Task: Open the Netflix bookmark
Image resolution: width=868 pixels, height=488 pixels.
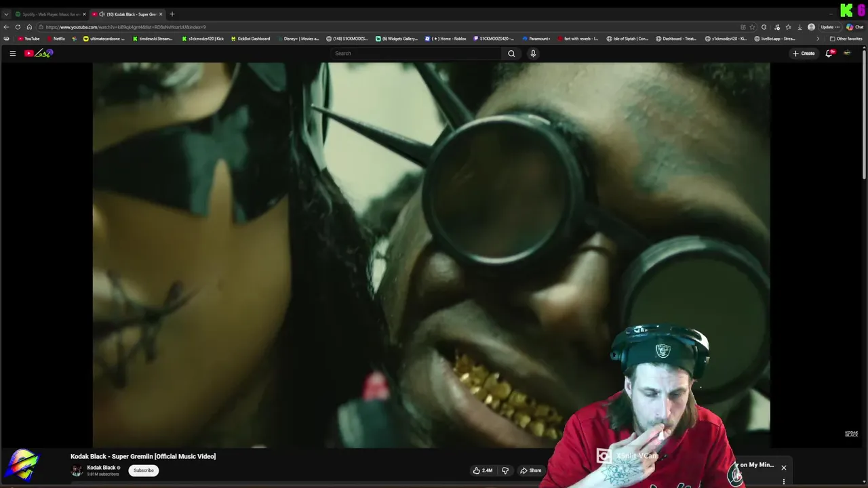Action: 56,39
